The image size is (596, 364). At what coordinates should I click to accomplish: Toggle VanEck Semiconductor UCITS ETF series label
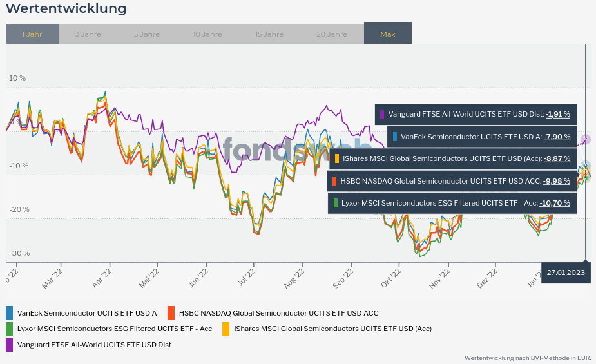[x=87, y=313]
